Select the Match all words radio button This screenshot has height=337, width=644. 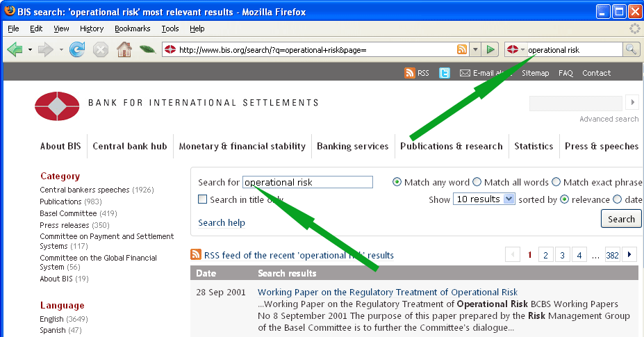(477, 182)
